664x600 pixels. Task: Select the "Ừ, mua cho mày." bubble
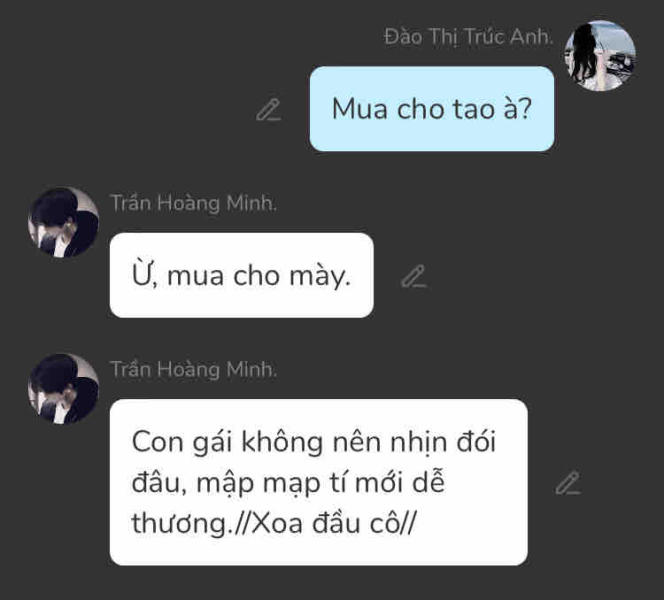click(241, 275)
